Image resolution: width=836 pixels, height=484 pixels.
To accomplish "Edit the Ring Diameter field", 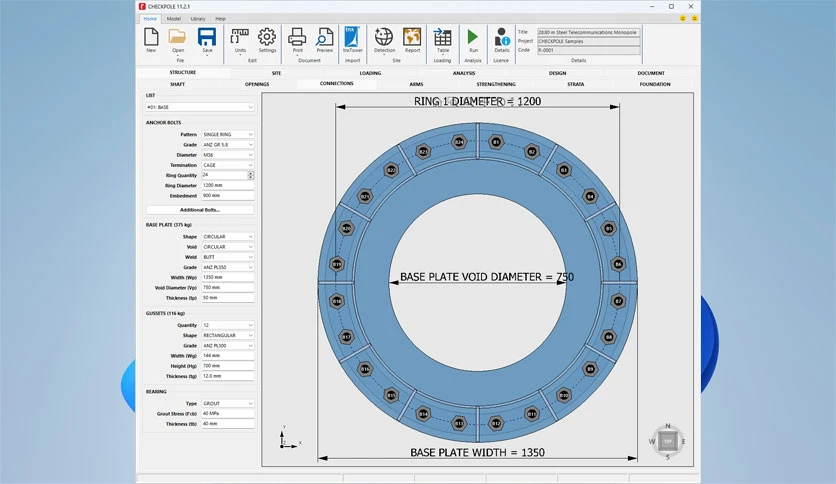I will pos(228,185).
